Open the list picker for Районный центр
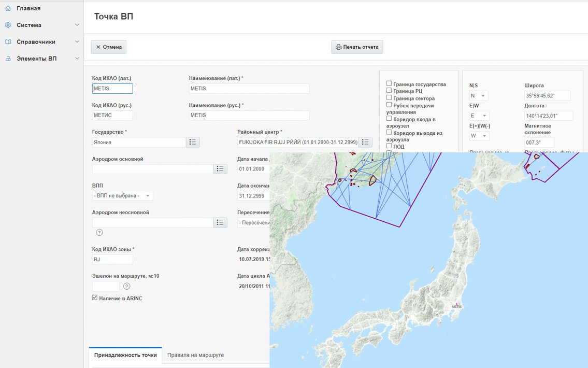Image resolution: width=588 pixels, height=368 pixels. [x=365, y=142]
